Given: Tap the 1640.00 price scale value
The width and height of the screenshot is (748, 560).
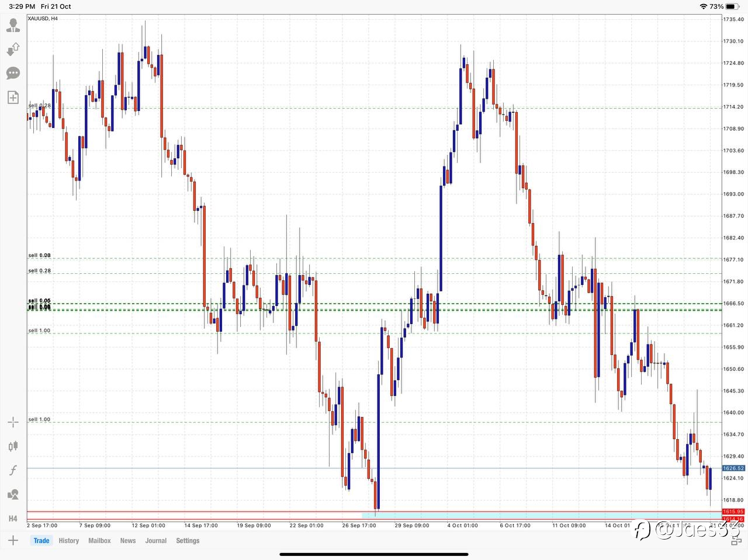Looking at the screenshot, I should pos(733,412).
